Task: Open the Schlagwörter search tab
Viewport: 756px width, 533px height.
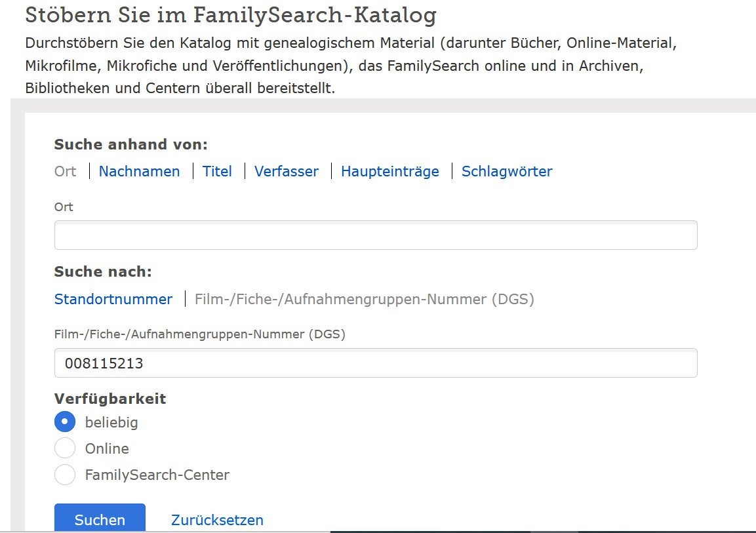Action: point(507,171)
